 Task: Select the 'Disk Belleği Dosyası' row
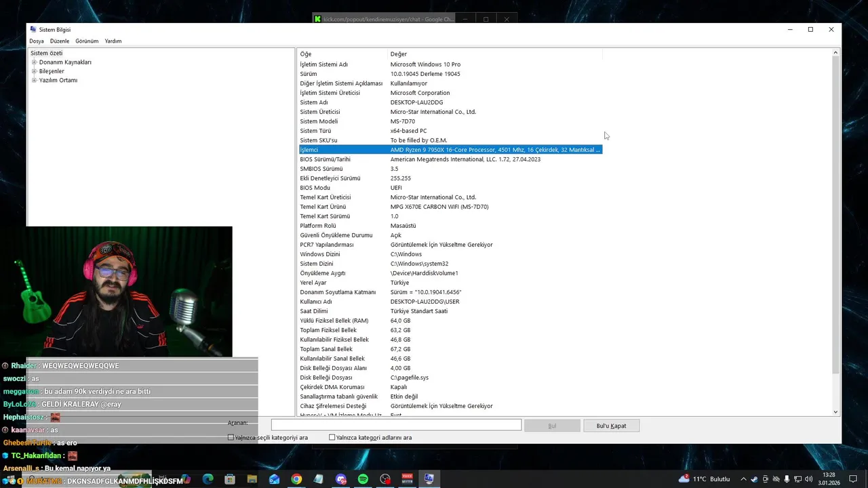450,378
